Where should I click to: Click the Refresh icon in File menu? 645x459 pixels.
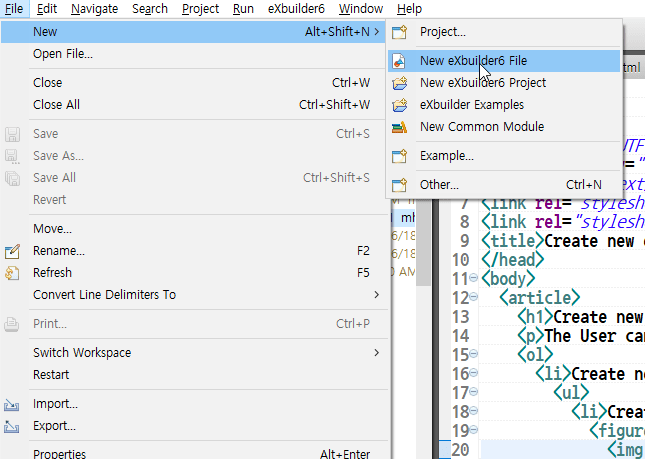click(13, 273)
